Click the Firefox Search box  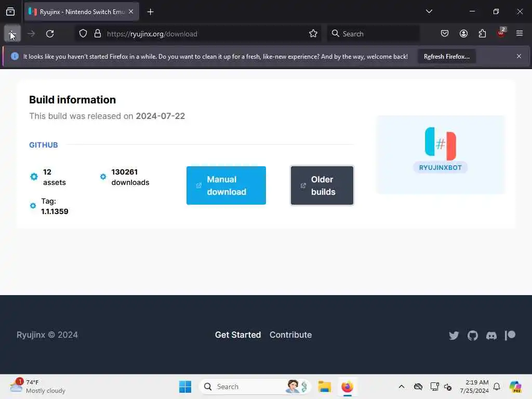tap(373, 34)
